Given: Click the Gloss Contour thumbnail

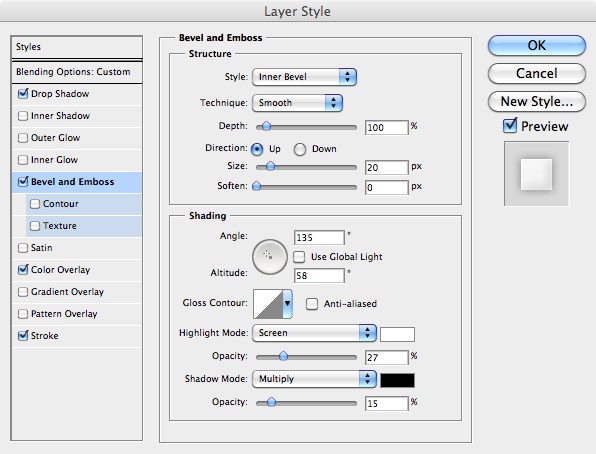Looking at the screenshot, I should (268, 304).
